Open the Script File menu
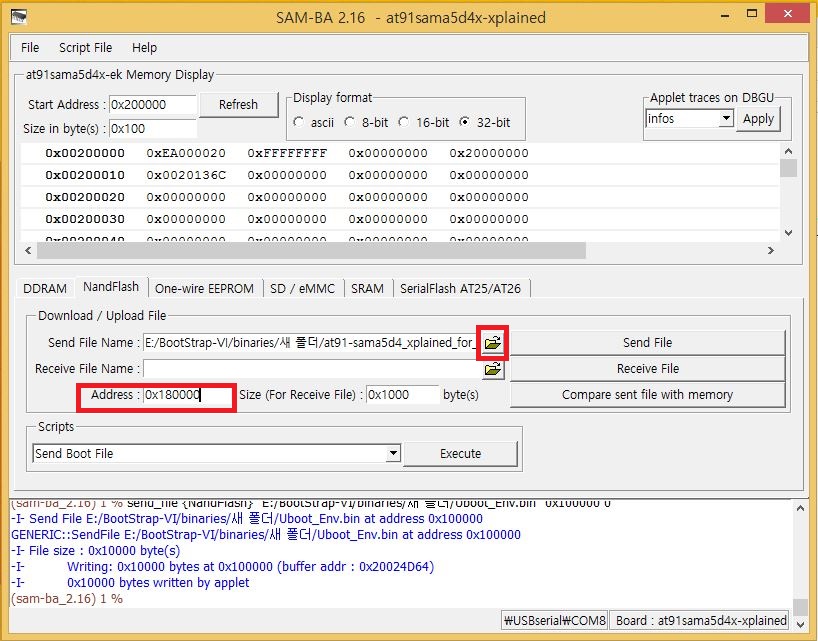The width and height of the screenshot is (818, 641). click(x=85, y=47)
